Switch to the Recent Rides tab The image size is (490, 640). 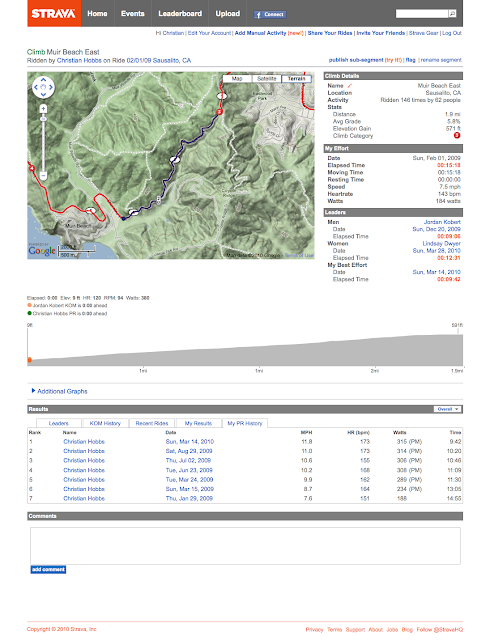tap(152, 423)
